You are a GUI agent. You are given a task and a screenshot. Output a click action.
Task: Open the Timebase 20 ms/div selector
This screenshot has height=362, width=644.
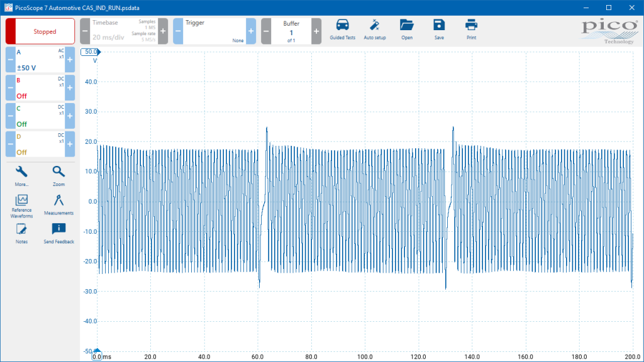tap(124, 31)
